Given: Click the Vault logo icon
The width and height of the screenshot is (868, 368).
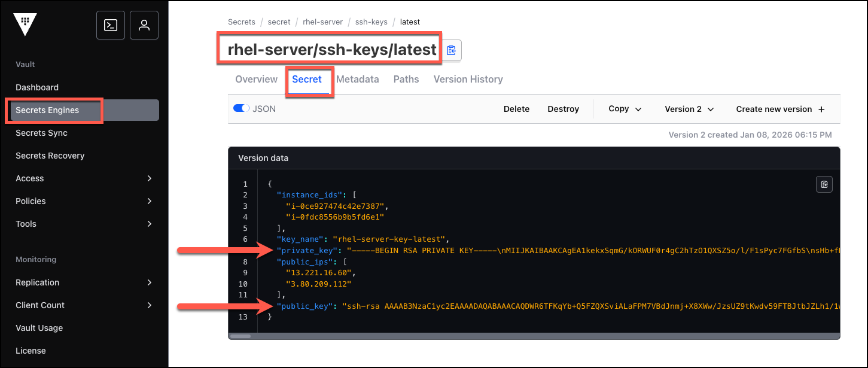Looking at the screenshot, I should coord(25,25).
